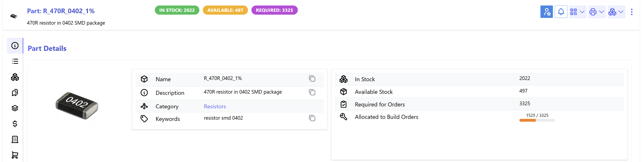Open the suppliers building sidebar icon

15,139
